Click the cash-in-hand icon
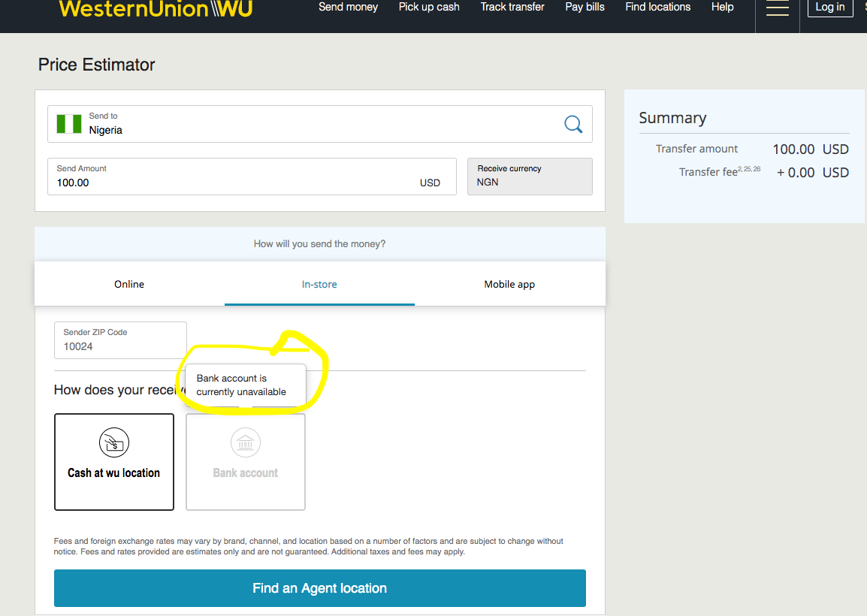 click(x=114, y=442)
